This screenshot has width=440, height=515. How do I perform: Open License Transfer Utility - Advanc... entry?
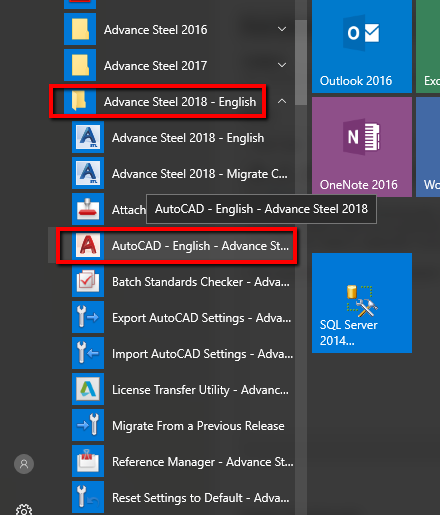coord(200,390)
